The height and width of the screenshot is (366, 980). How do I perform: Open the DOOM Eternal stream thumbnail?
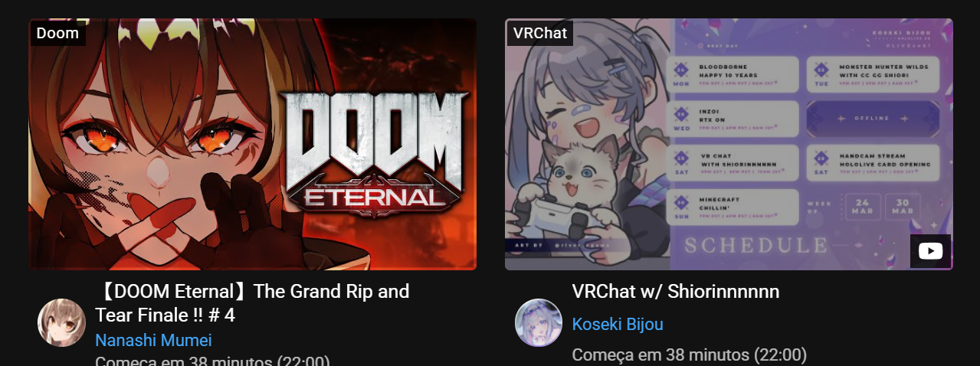[x=253, y=144]
